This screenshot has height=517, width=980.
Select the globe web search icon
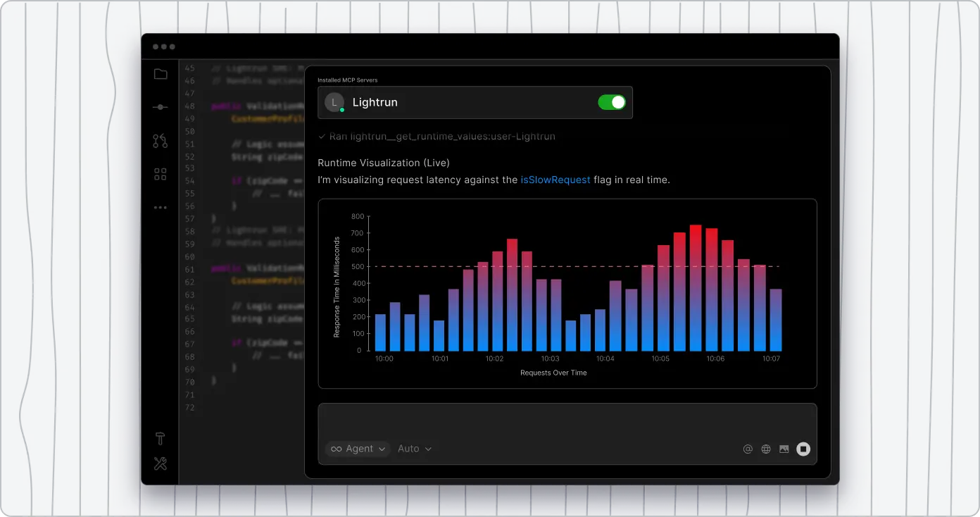(765, 449)
